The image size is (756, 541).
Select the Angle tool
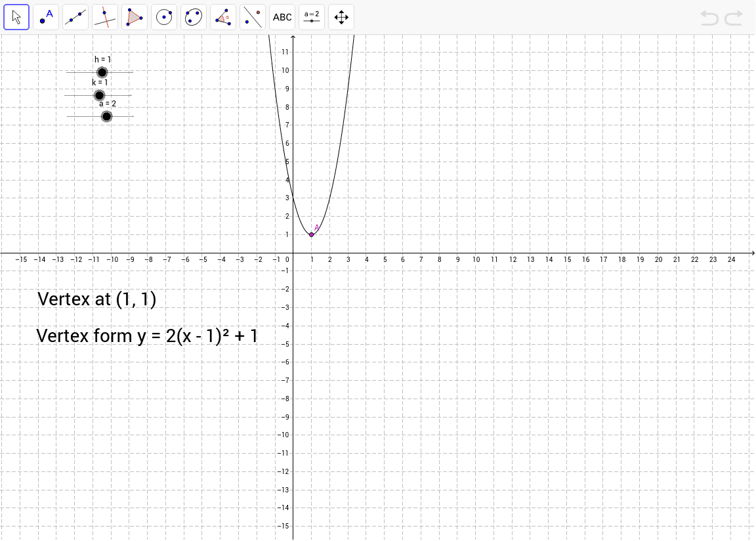[x=223, y=17]
